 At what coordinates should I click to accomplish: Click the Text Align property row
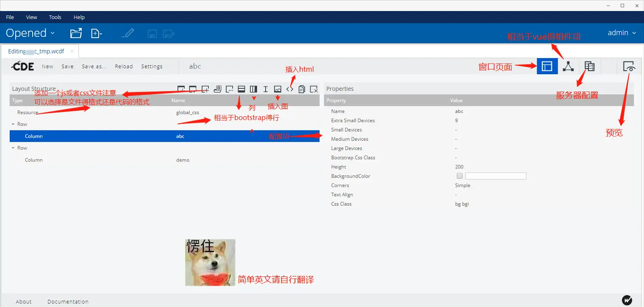pos(479,195)
